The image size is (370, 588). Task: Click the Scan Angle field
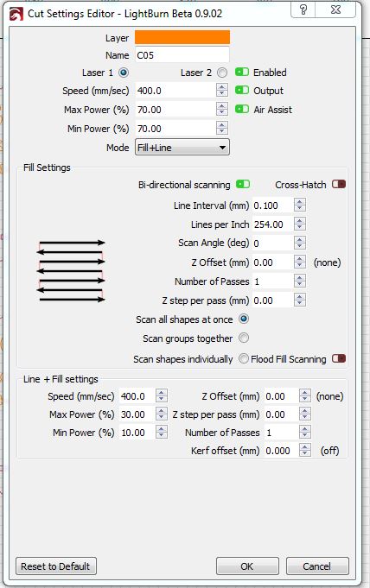272,243
